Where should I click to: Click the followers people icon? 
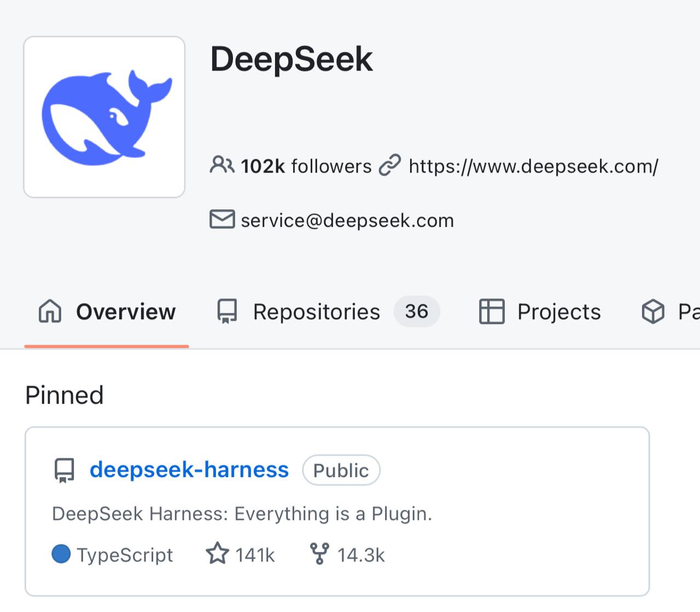[x=221, y=164]
